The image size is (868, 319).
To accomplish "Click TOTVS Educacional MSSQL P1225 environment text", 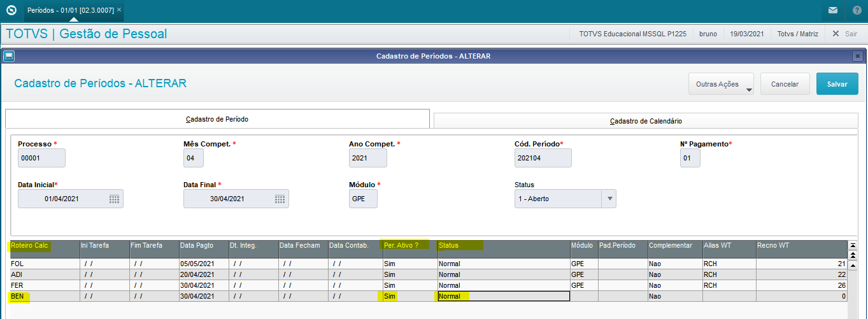I will [x=633, y=34].
